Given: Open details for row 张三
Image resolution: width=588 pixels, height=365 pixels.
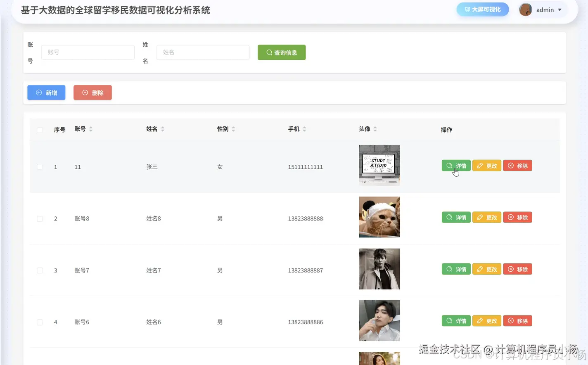Looking at the screenshot, I should (456, 166).
